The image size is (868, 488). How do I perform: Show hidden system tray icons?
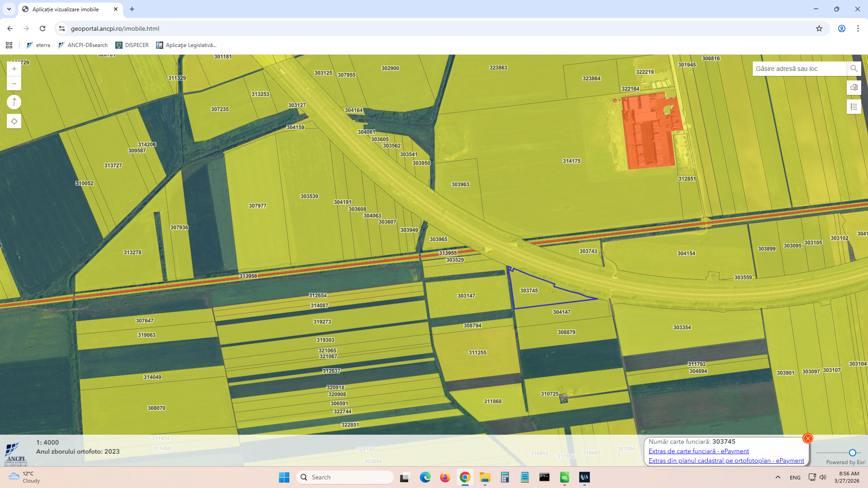(x=778, y=477)
